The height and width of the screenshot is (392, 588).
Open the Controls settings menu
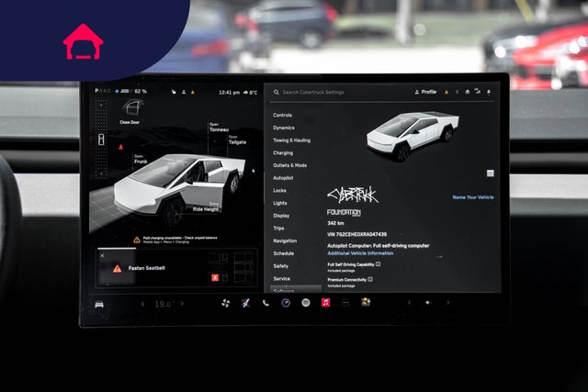pos(282,115)
